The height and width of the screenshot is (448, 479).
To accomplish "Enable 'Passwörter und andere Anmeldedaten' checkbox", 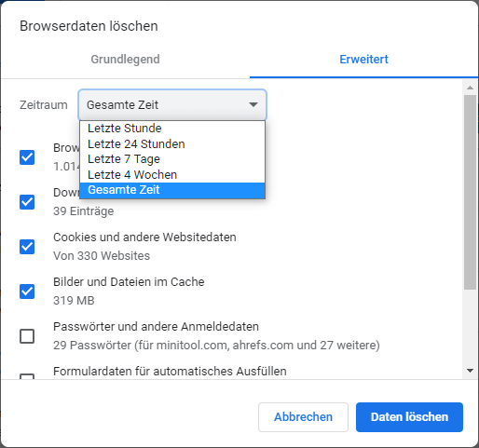I will coord(27,336).
